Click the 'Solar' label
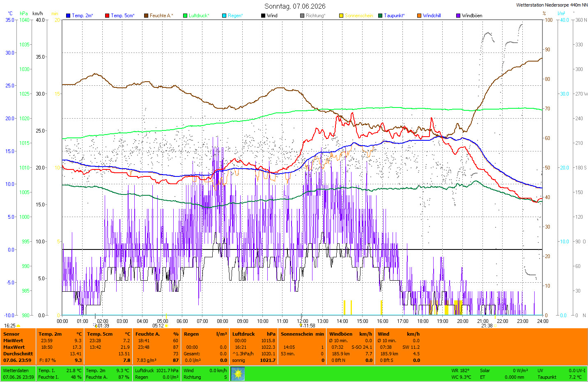The image size is (588, 382). (x=485, y=371)
